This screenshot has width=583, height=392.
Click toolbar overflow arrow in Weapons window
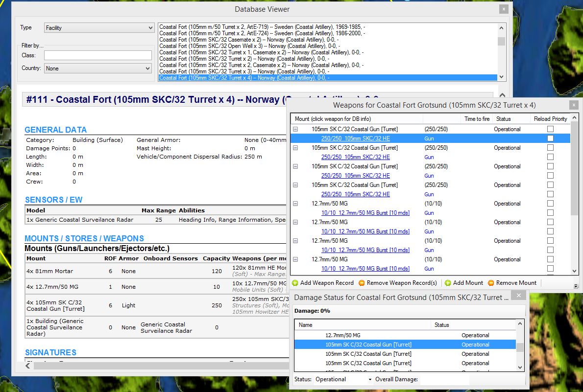click(x=576, y=286)
